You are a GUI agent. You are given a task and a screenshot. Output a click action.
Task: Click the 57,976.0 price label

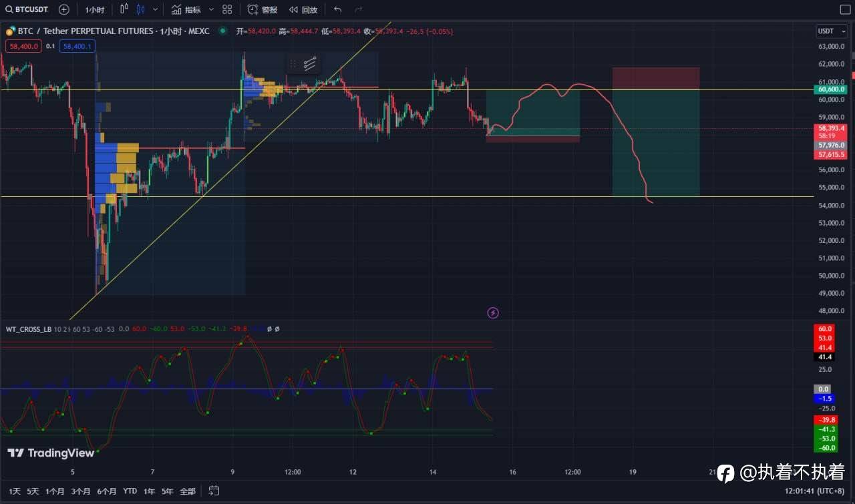(x=830, y=145)
